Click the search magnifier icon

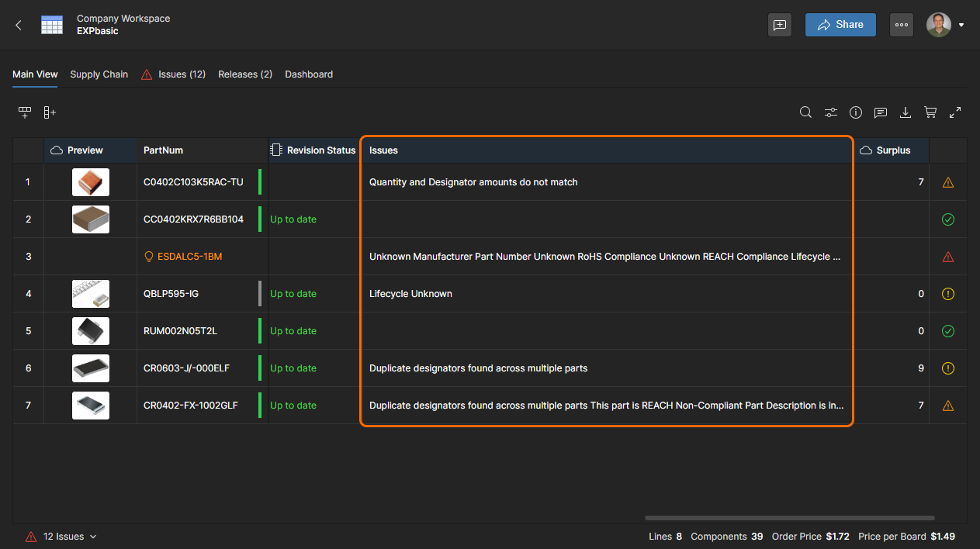tap(806, 112)
